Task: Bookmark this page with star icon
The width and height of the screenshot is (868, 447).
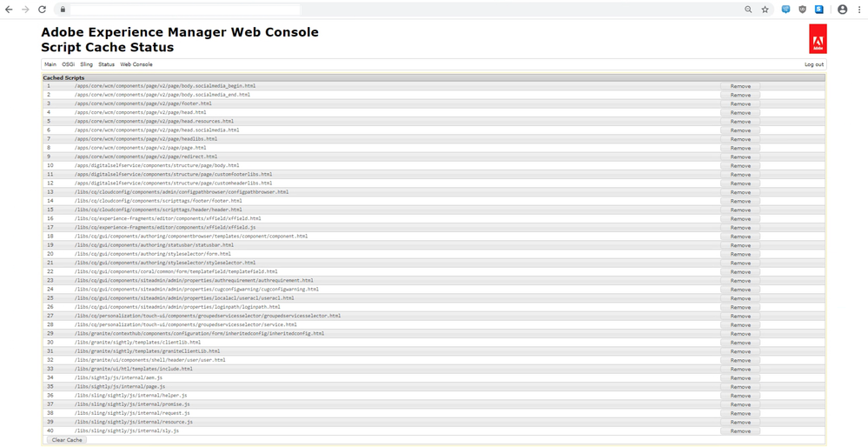Action: (765, 10)
